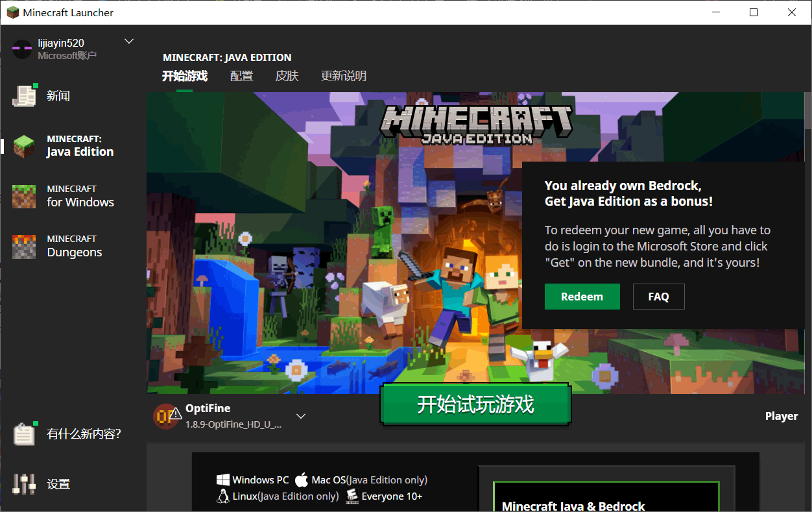Minimize the Minecraft Launcher window
The width and height of the screenshot is (812, 512).
coord(716,12)
